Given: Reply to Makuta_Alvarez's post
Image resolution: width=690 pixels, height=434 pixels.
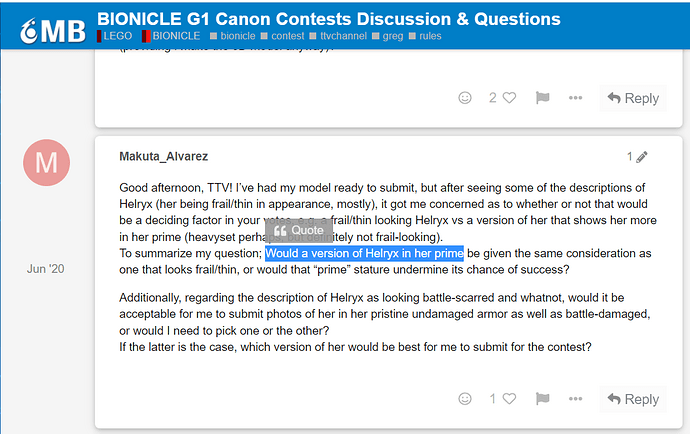Looking at the screenshot, I should 633,399.
